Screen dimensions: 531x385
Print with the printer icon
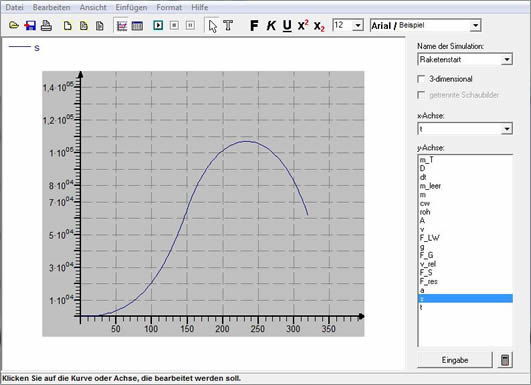tap(46, 25)
